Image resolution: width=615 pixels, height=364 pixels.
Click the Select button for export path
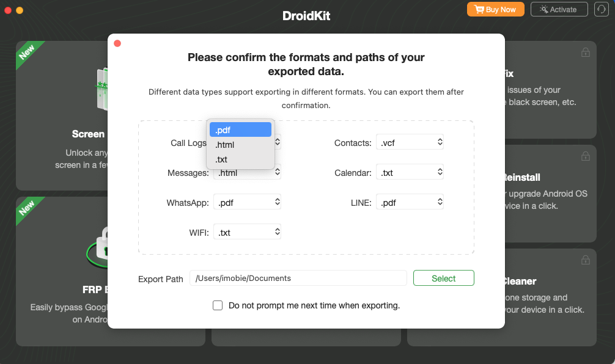click(x=444, y=278)
